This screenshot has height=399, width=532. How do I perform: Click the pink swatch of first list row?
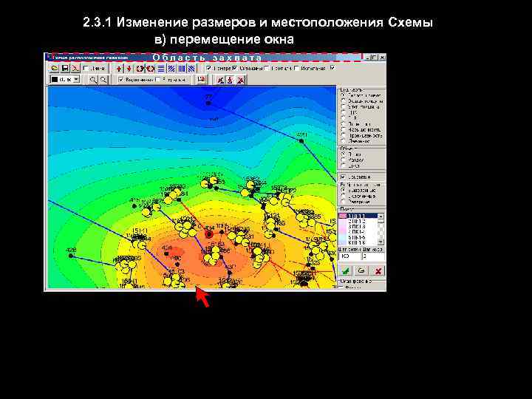(343, 216)
